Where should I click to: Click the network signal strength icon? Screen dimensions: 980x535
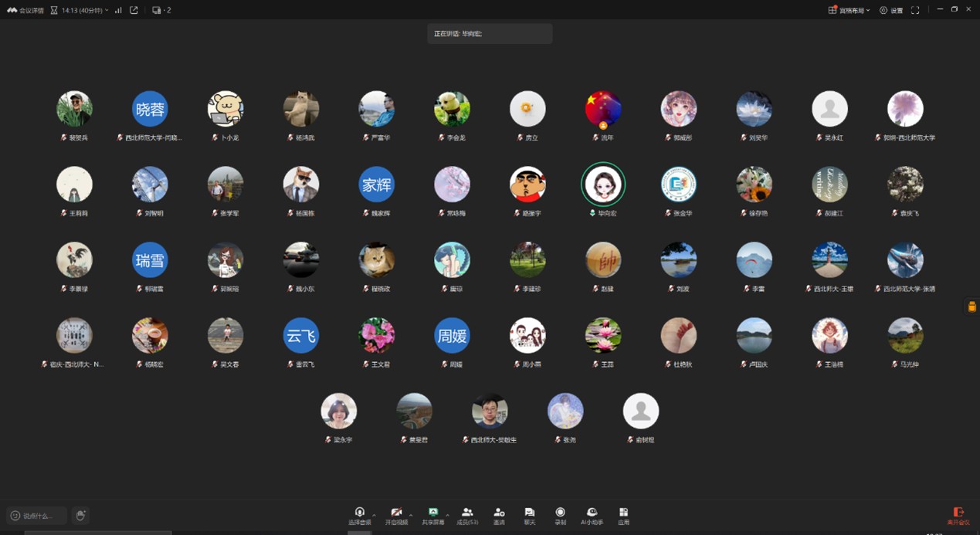pos(118,10)
